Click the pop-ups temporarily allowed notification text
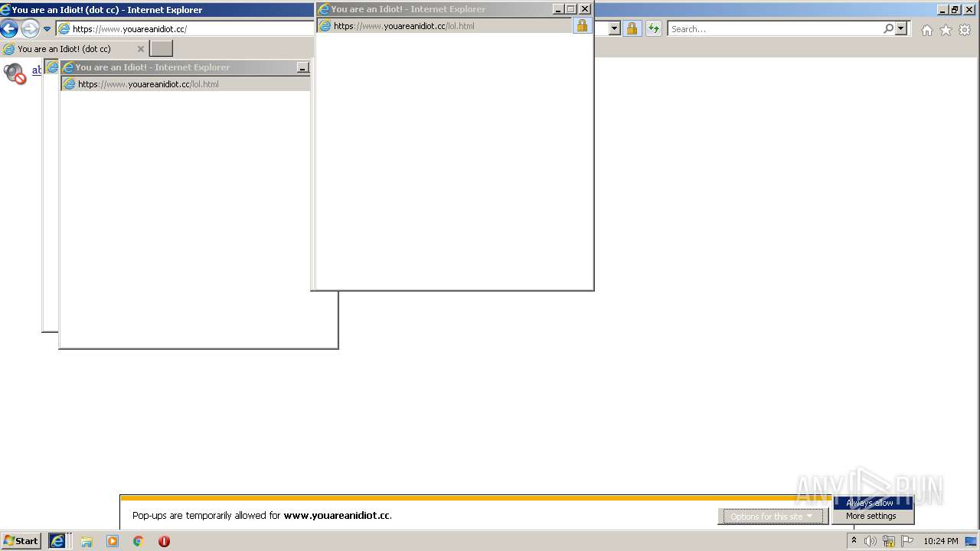Screen dimensions: 980x551 [263, 516]
